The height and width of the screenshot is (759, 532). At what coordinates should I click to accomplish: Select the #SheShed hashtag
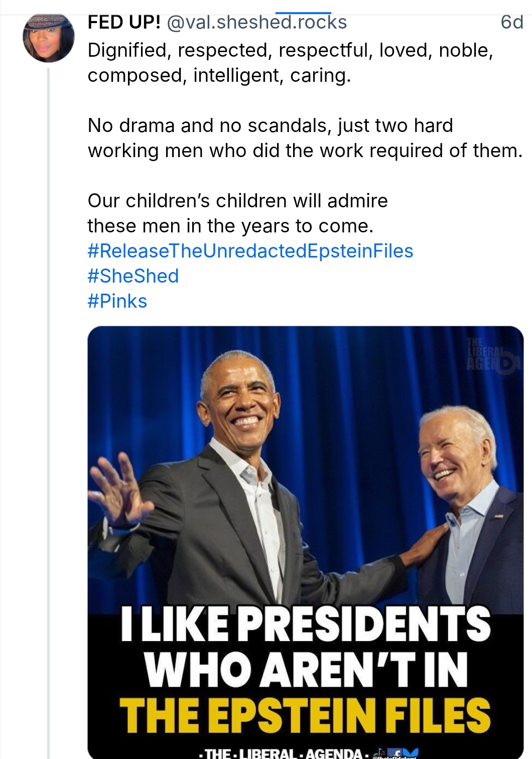[133, 276]
